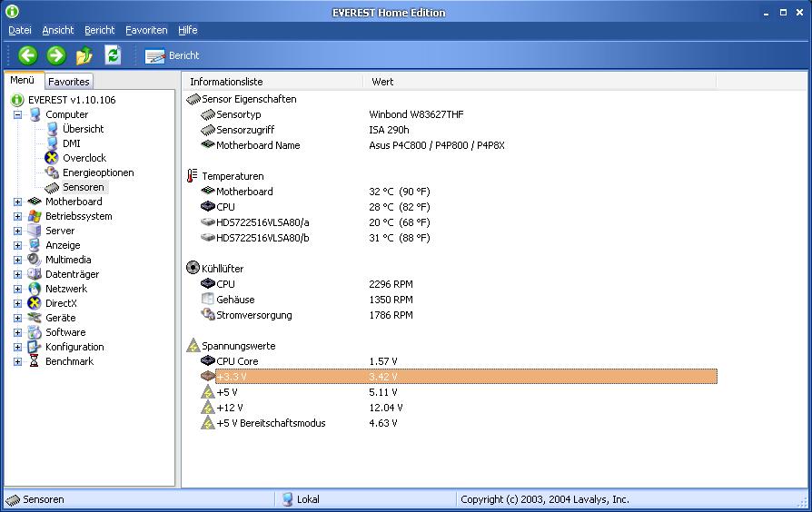
Task: Click the Benchmark hourglass icon
Action: point(35,360)
